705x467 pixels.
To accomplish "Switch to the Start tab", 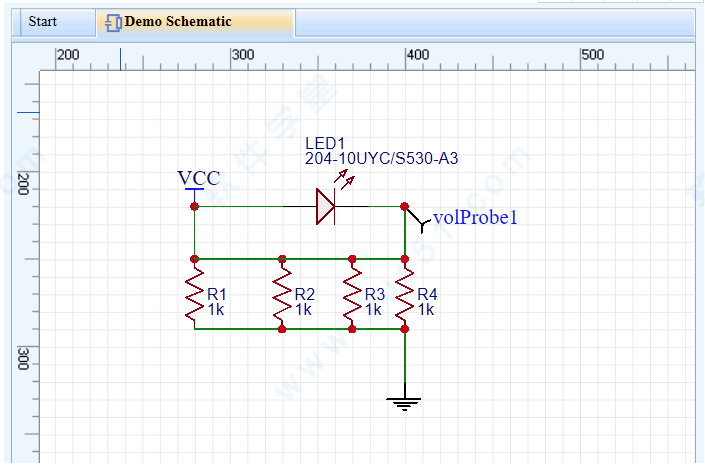I will (42, 22).
